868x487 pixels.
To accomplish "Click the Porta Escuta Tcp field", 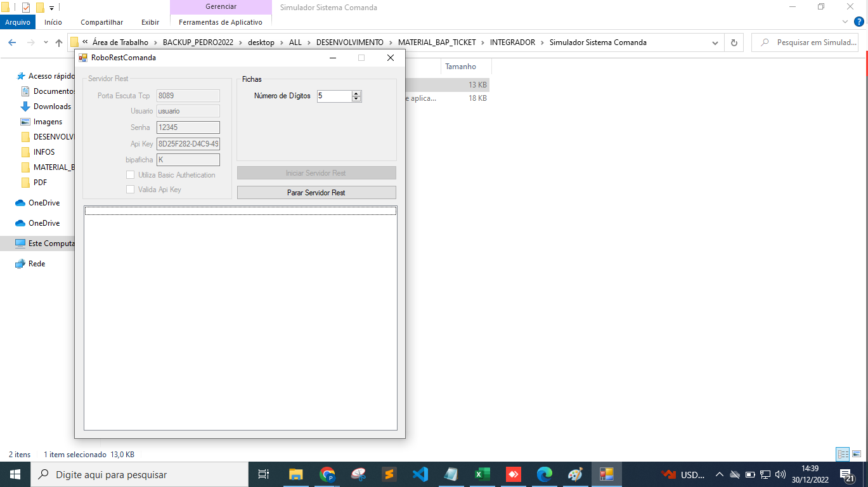I will tap(188, 96).
